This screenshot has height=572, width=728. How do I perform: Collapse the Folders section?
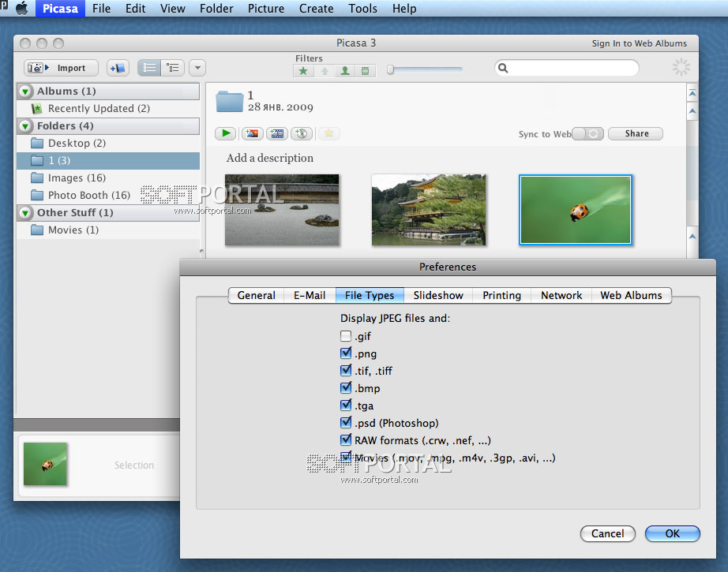click(25, 126)
